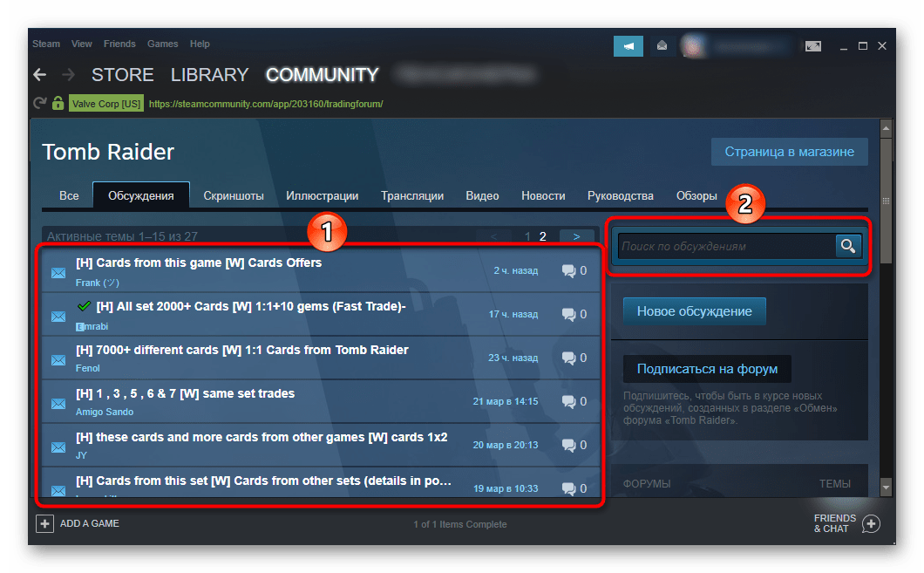Viewport: 924px width, 573px height.
Task: Click Подписаться на форум button
Action: coord(707,369)
